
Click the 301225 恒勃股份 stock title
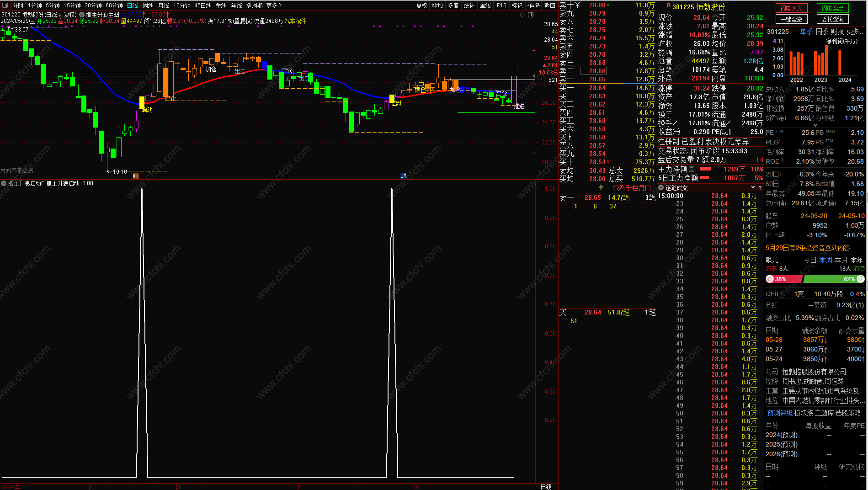tap(698, 7)
